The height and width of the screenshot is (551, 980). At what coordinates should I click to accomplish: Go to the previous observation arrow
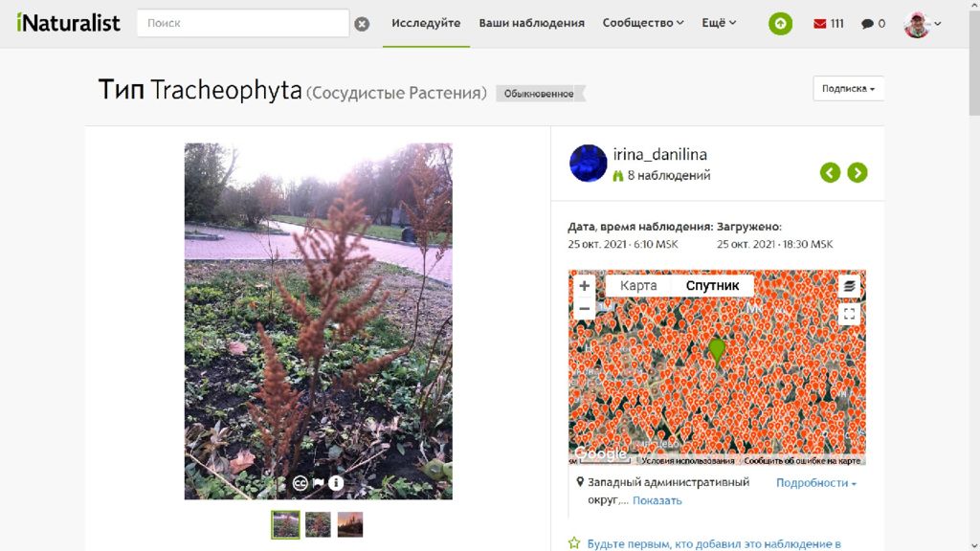tap(830, 172)
